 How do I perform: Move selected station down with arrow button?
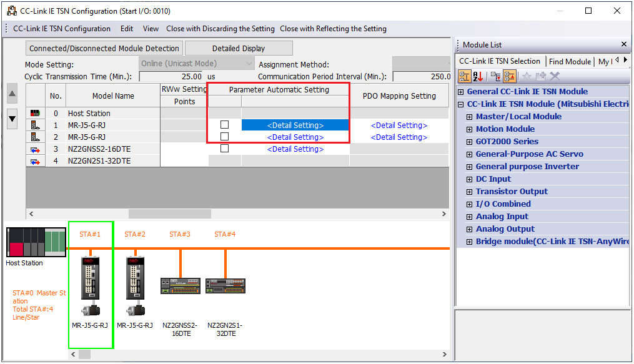[12, 119]
